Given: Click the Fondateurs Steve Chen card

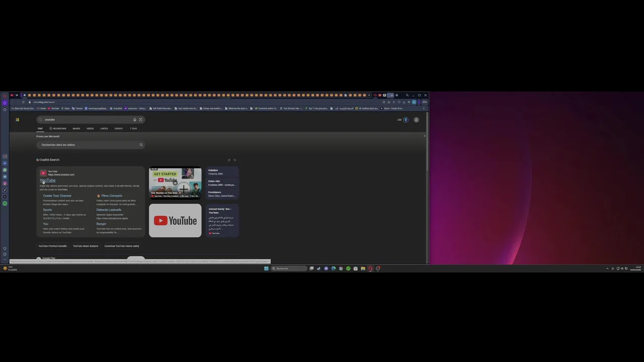Looking at the screenshot, I should point(222,194).
